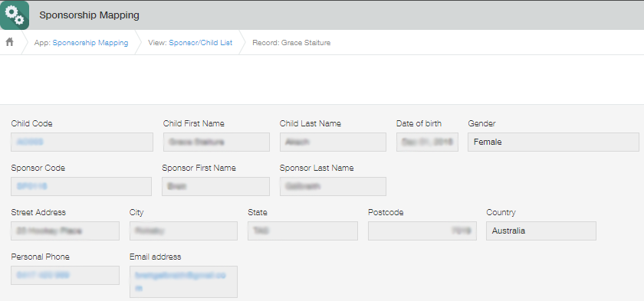Click the Sponsorship Mapping header title
Viewport: 644px width, 301px height.
pyautogui.click(x=89, y=15)
